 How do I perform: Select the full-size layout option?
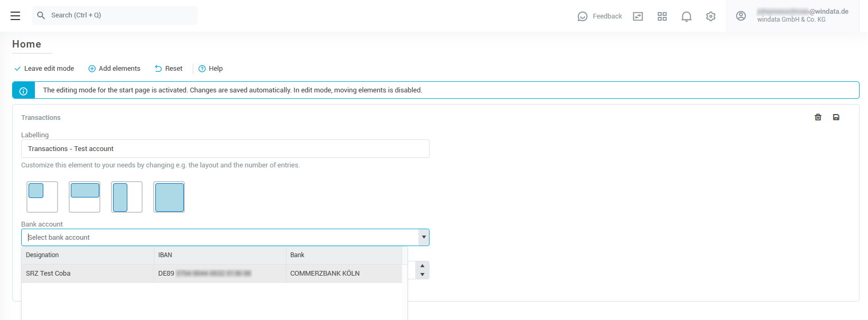(169, 197)
